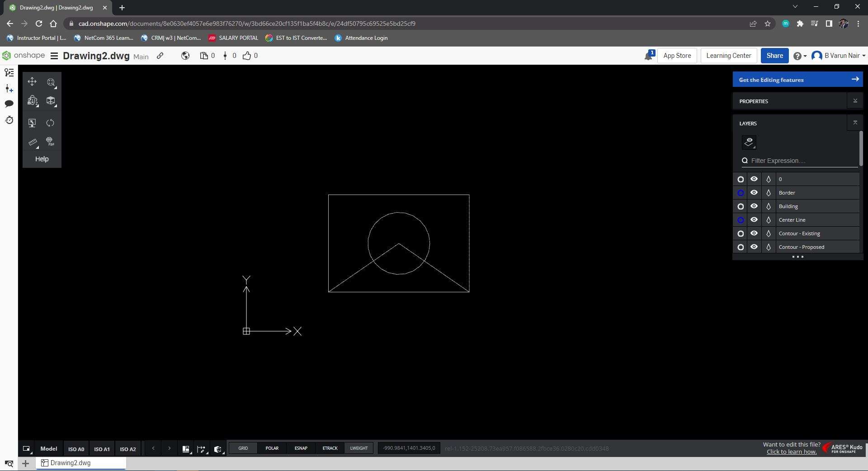Switch to the ISO A1 sheet tab
868x471 pixels.
point(102,449)
